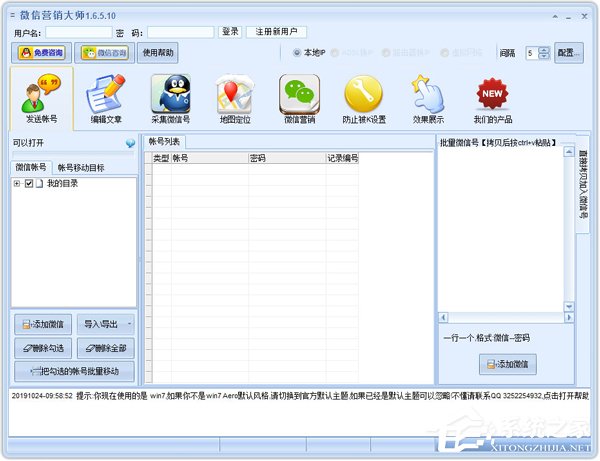
Task: Switch to the 帐号移动目标 tab
Action: pos(81,168)
